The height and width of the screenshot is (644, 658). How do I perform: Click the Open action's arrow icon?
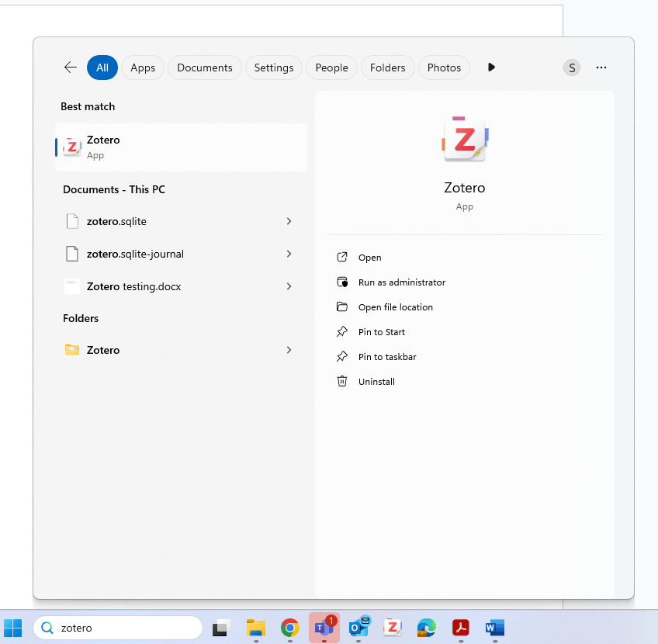coord(342,257)
